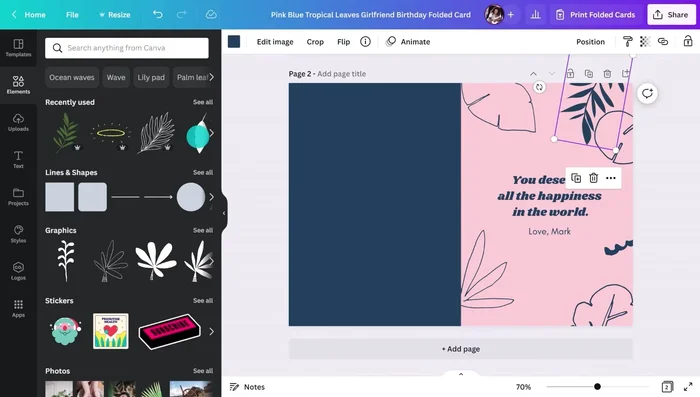
Task: Click the Share button
Action: [x=671, y=15]
